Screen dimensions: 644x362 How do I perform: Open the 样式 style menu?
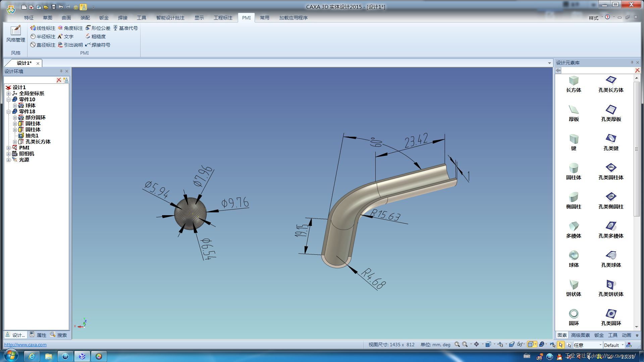pyautogui.click(x=594, y=18)
